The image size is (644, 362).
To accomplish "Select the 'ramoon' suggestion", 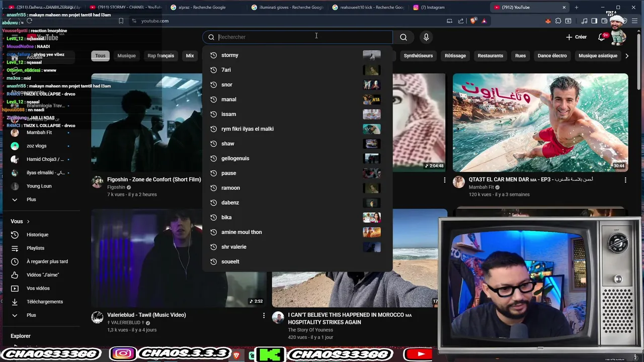I will pyautogui.click(x=297, y=188).
